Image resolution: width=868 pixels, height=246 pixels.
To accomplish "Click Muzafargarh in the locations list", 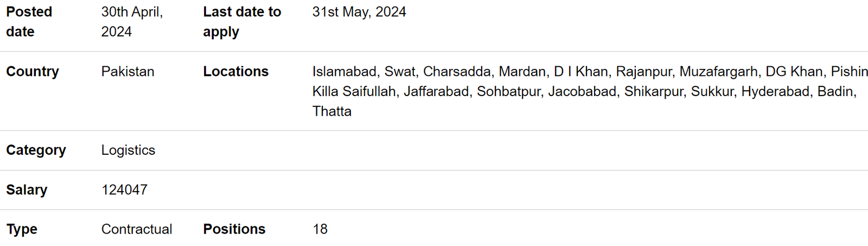I will click(x=718, y=72).
